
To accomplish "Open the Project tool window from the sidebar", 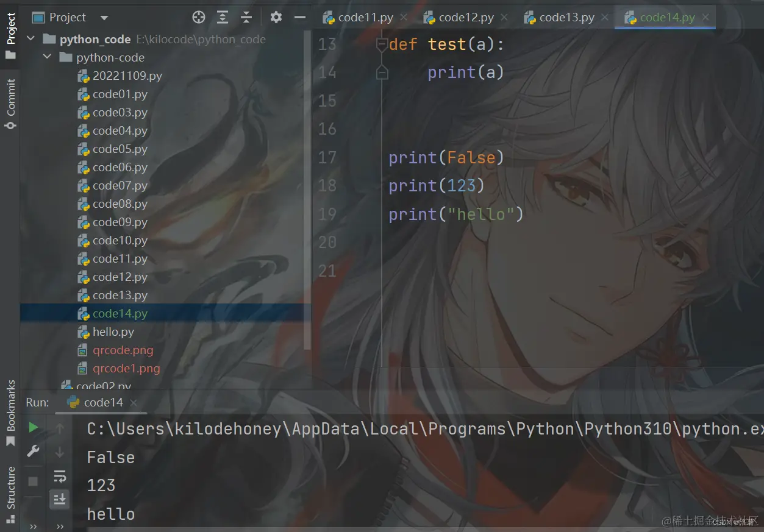I will [10, 35].
